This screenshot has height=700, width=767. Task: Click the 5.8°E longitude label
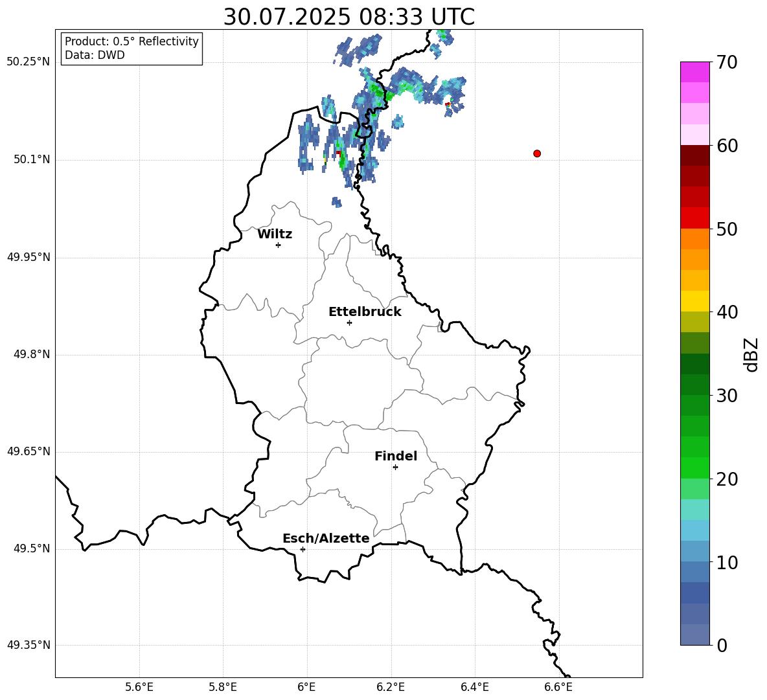(223, 687)
